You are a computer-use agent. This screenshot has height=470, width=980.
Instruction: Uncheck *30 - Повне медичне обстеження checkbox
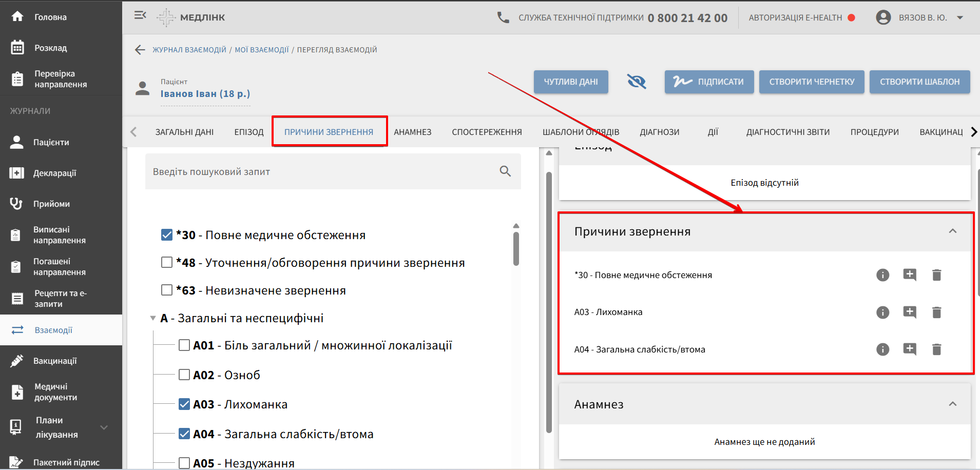coord(167,235)
